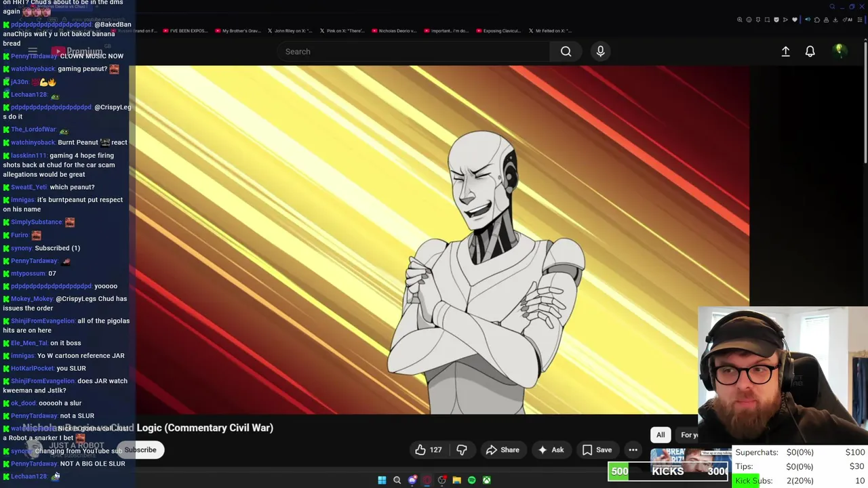Click chat username watchinyoback by 'gaming peanut?'
This screenshot has height=488, width=868.
point(33,69)
